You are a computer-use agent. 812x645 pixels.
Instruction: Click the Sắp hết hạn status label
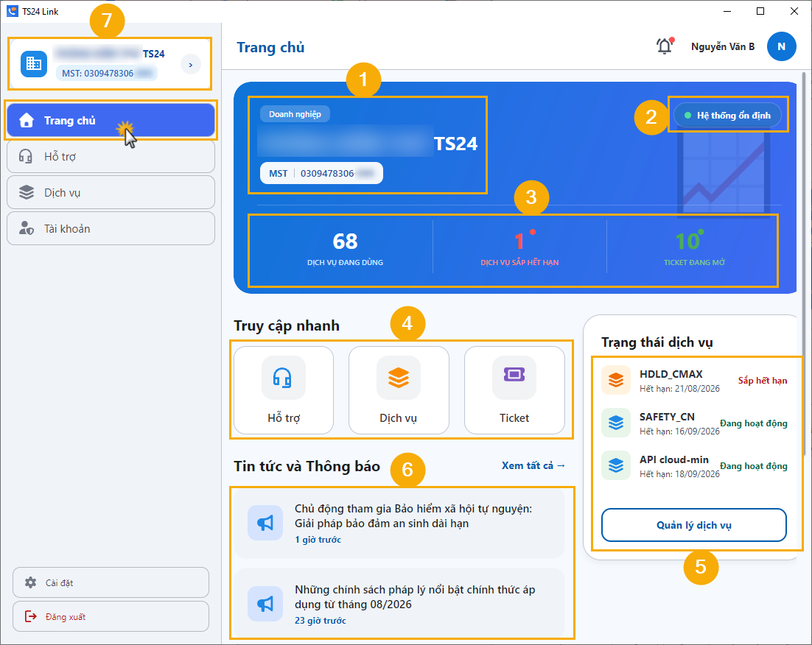pos(763,381)
